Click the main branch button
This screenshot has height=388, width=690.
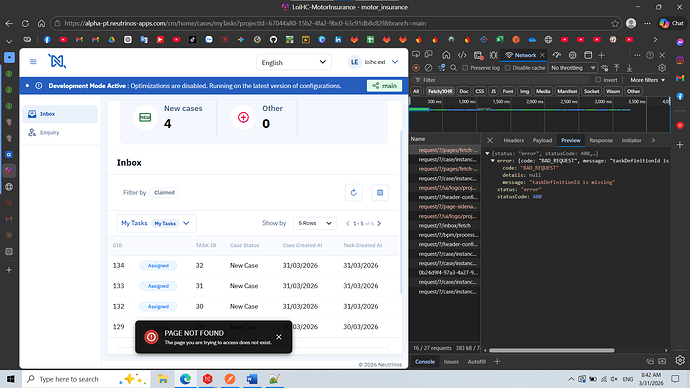[x=384, y=86]
